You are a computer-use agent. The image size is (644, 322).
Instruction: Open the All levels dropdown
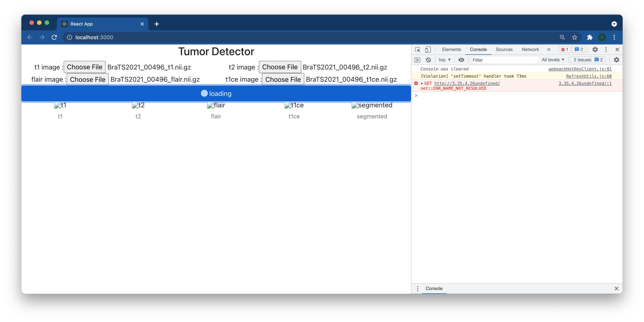pos(553,60)
